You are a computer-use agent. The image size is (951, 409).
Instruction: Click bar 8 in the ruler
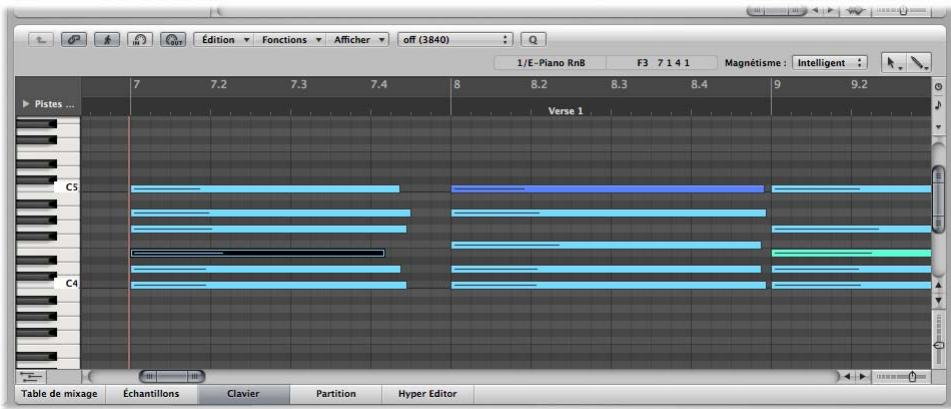pos(457,84)
